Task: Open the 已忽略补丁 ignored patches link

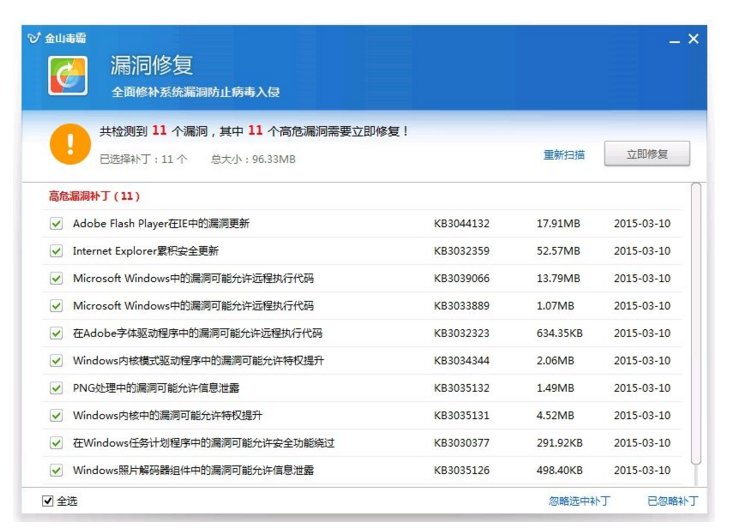Action: click(x=672, y=501)
